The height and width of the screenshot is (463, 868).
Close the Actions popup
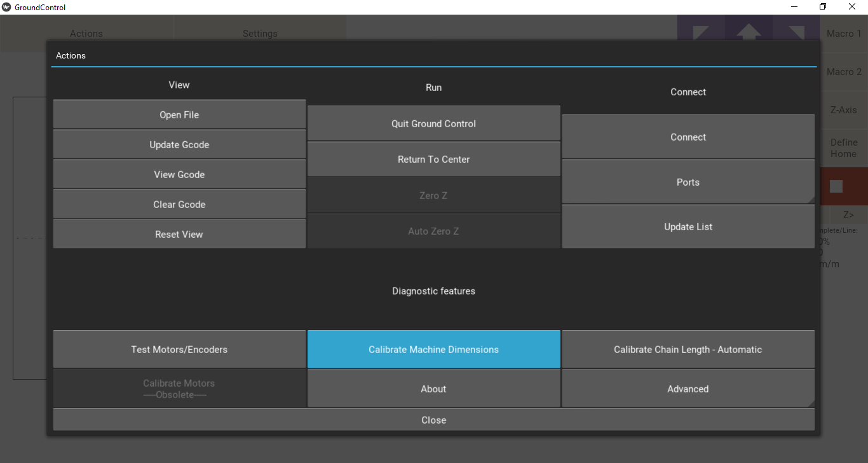point(433,420)
